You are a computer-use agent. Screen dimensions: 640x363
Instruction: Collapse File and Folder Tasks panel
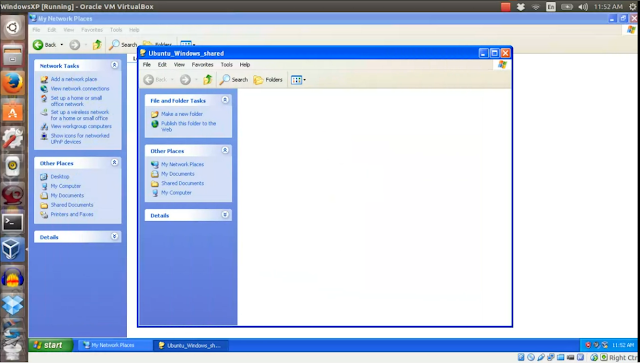click(x=225, y=100)
